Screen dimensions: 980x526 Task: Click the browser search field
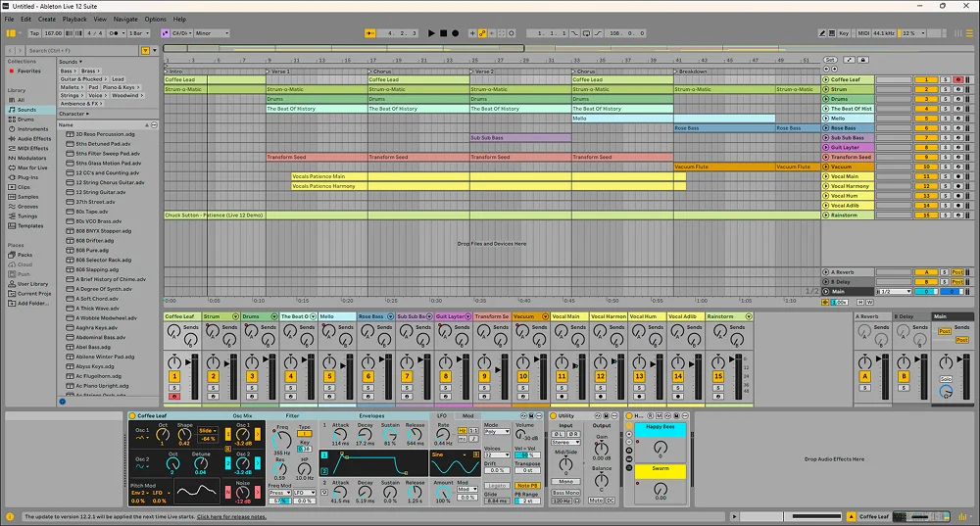pos(81,51)
